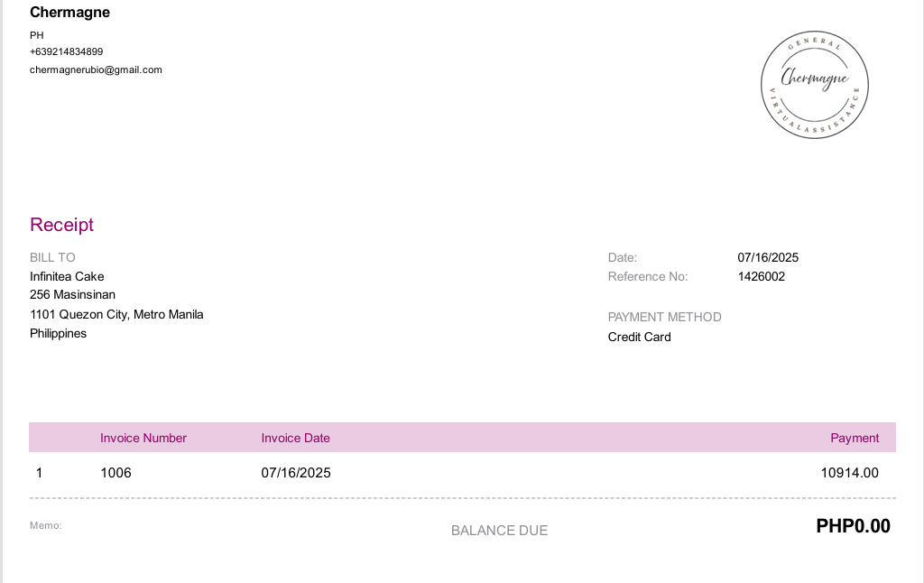The image size is (924, 583).
Task: Select the Credit Card payment method text
Action: 639,338
